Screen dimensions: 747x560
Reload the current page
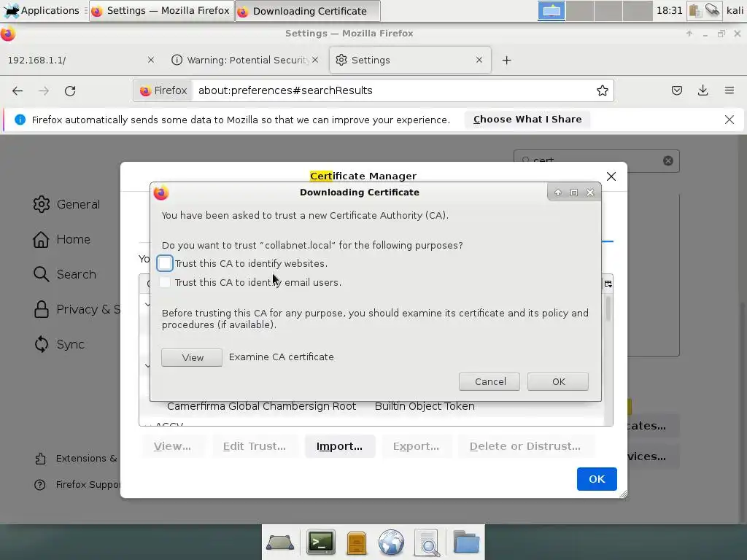point(70,90)
